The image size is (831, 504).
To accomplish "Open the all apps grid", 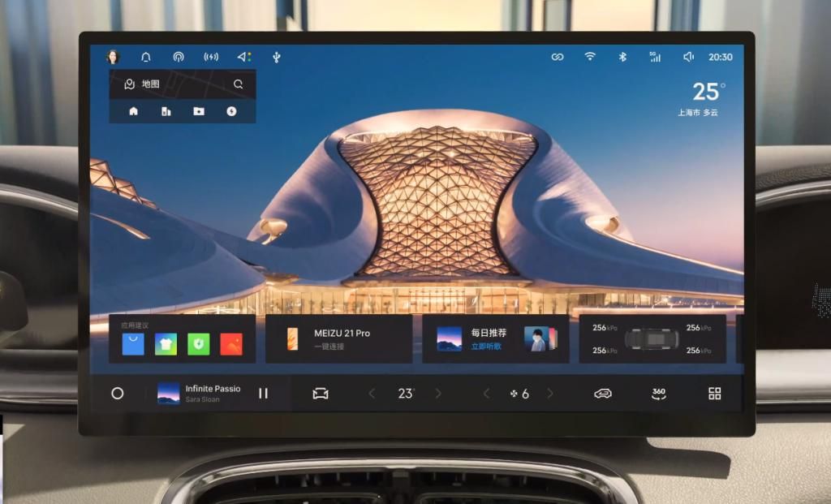I will pyautogui.click(x=715, y=394).
